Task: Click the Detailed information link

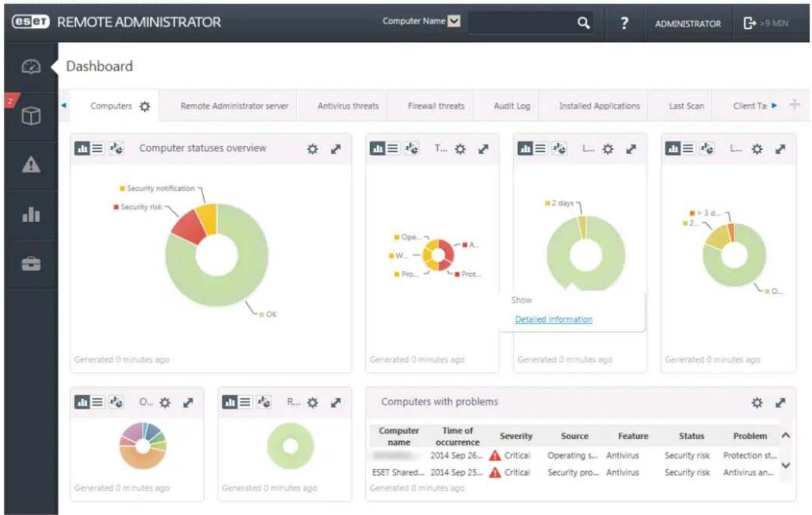Action: [x=554, y=319]
